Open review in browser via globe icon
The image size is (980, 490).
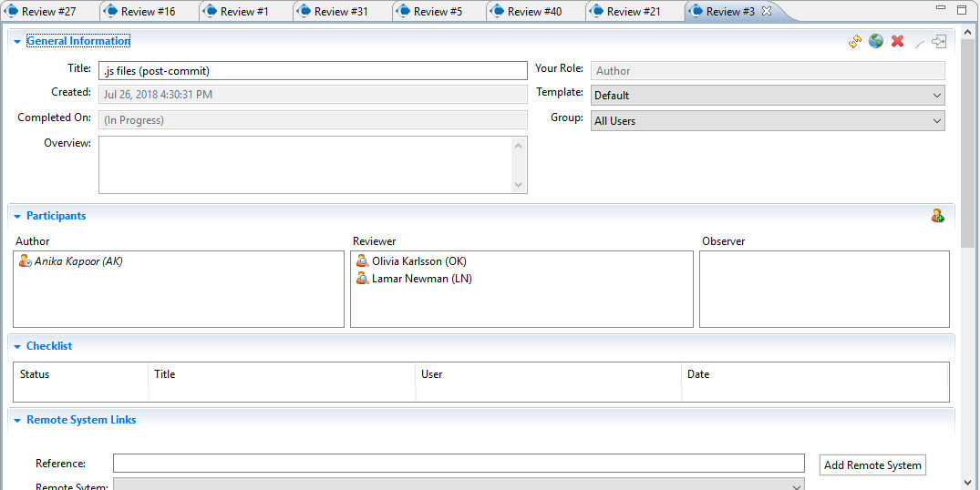pyautogui.click(x=876, y=42)
